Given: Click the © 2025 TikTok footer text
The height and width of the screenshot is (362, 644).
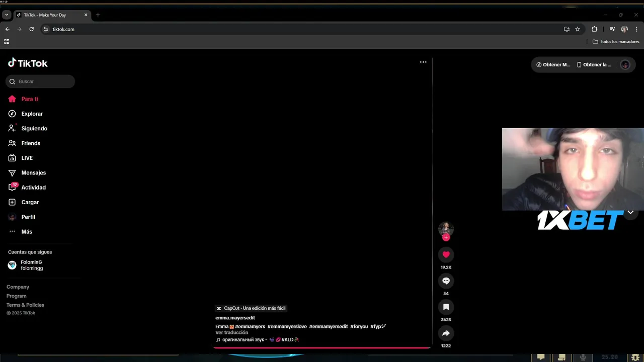Looking at the screenshot, I should [x=21, y=313].
